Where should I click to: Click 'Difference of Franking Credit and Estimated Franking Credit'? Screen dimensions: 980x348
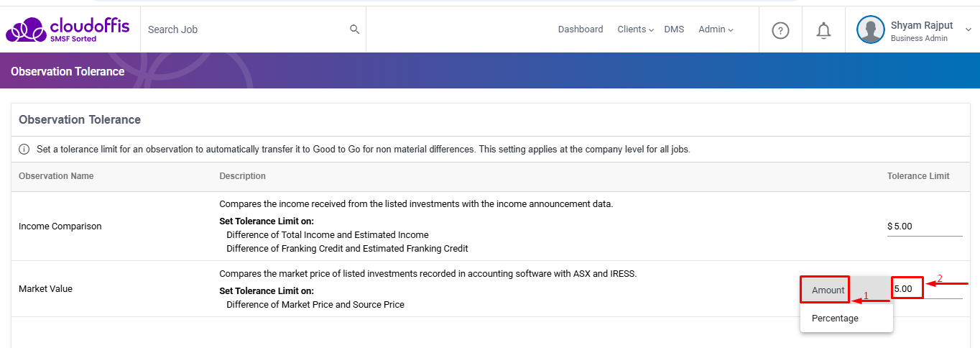347,249
